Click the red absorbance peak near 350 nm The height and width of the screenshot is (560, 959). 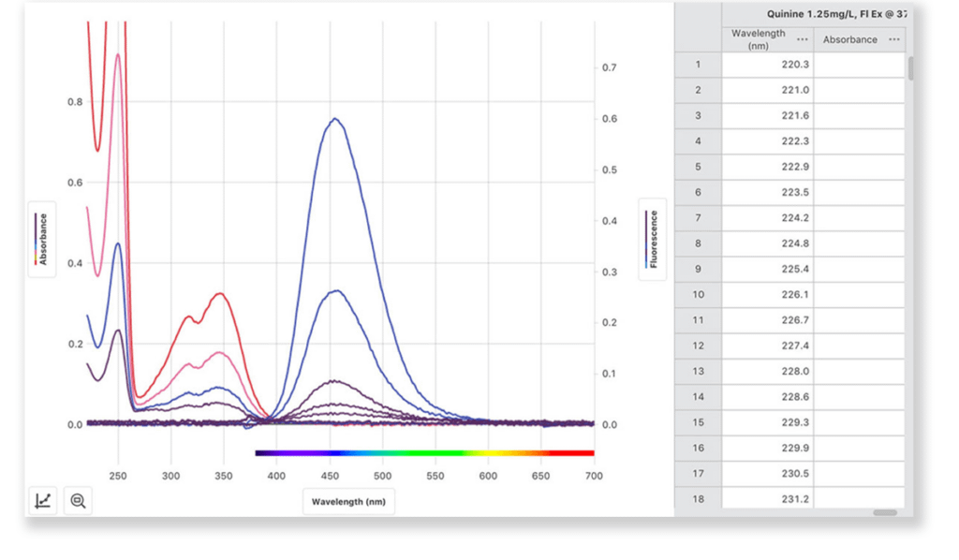click(x=221, y=295)
